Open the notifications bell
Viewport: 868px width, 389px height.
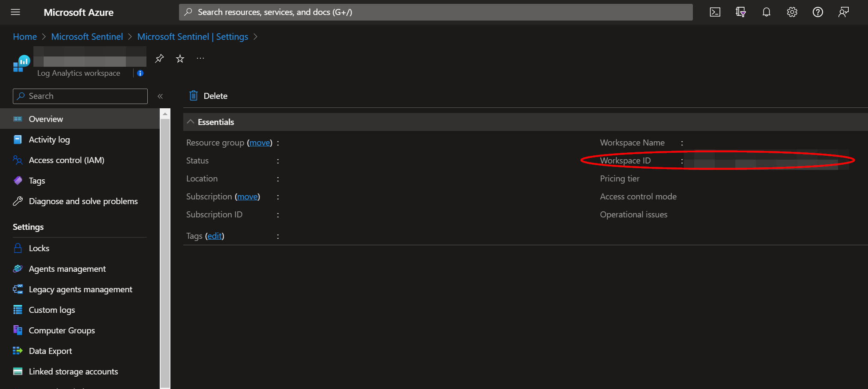click(767, 12)
